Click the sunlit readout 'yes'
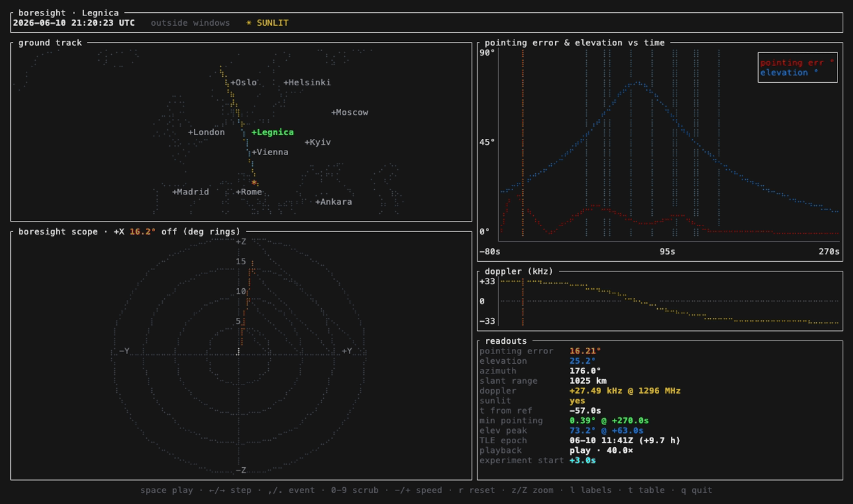 click(577, 401)
